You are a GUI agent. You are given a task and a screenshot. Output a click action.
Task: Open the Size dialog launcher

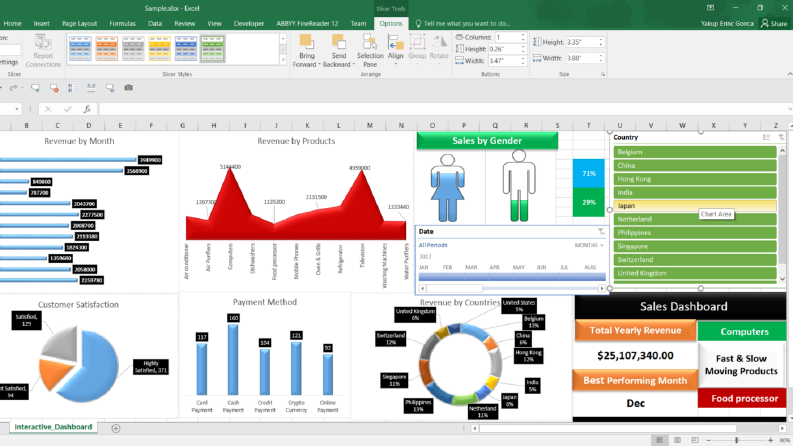coord(603,74)
